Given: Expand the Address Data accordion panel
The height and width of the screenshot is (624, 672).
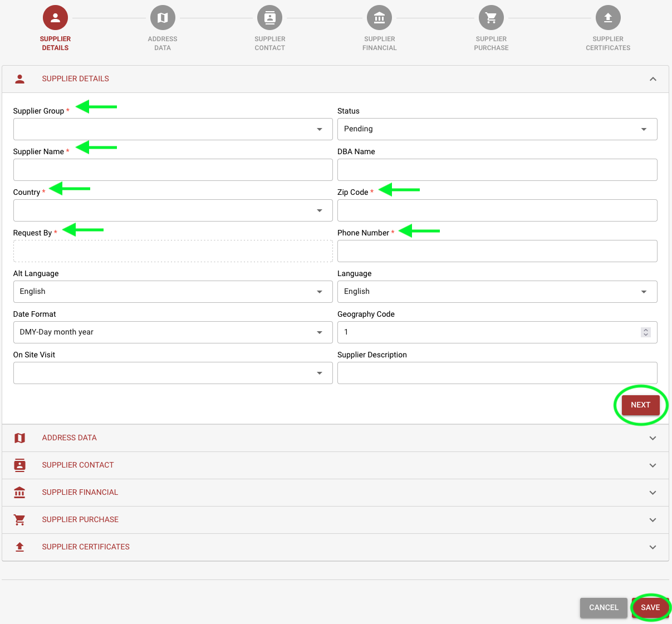Looking at the screenshot, I should (653, 438).
